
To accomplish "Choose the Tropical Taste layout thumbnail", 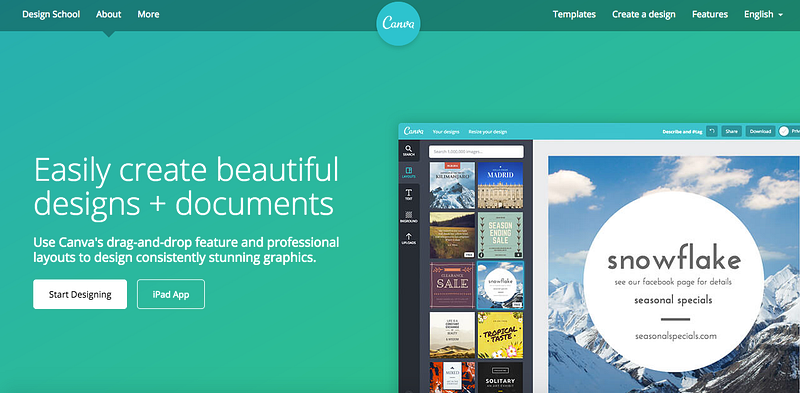I will (500, 335).
